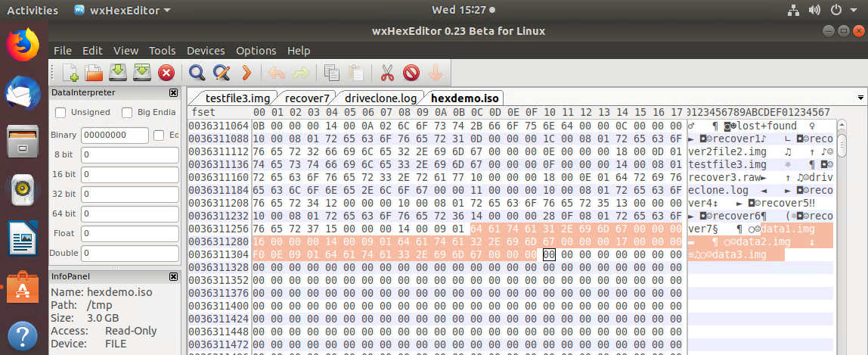The height and width of the screenshot is (355, 868).
Task: Tick the checkbox beside the Binary field
Action: (160, 135)
